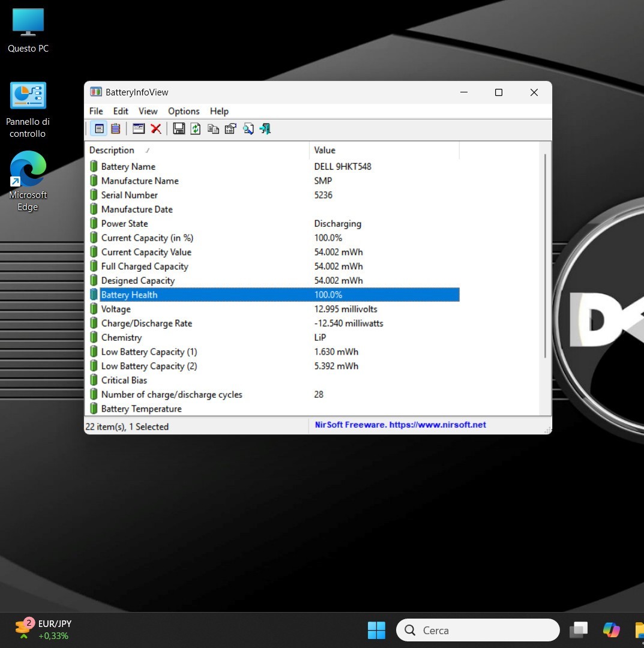Select the Low Battery Capacity (1) row
Screen dimensions: 644x648
(x=273, y=352)
